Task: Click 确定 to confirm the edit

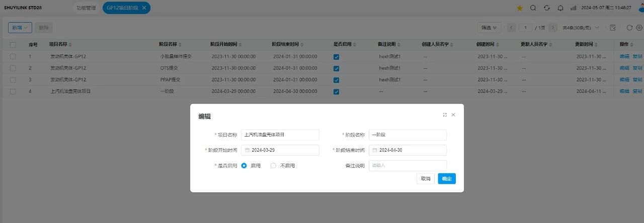Action: coord(447,179)
